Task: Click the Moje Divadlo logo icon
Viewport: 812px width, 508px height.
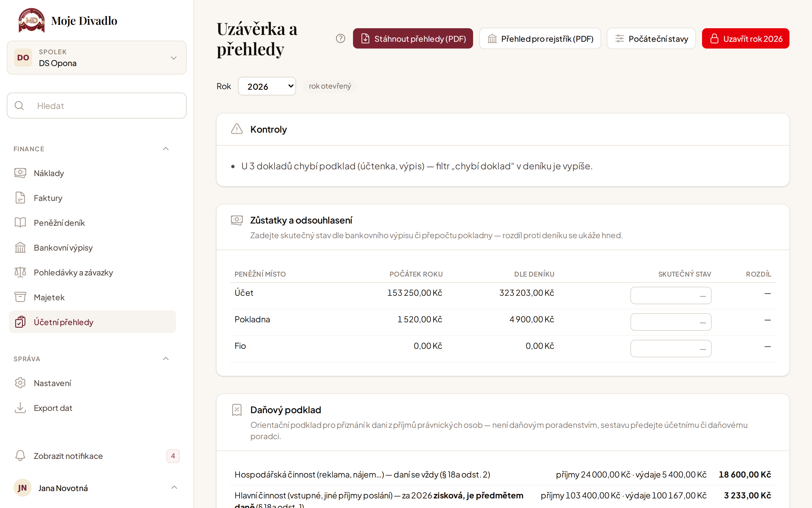Action: click(32, 21)
